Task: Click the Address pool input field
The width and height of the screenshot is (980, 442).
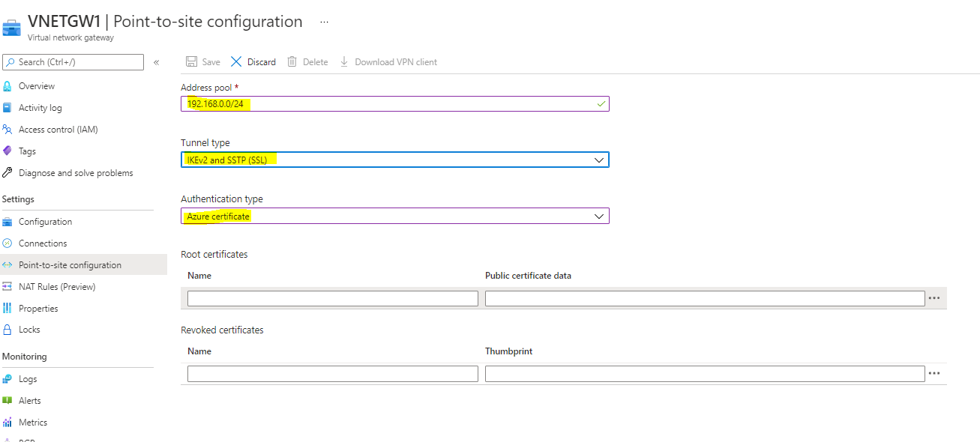Action: (394, 104)
